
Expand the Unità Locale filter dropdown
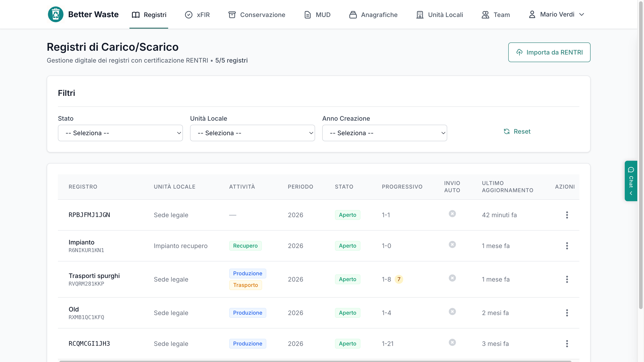point(252,133)
